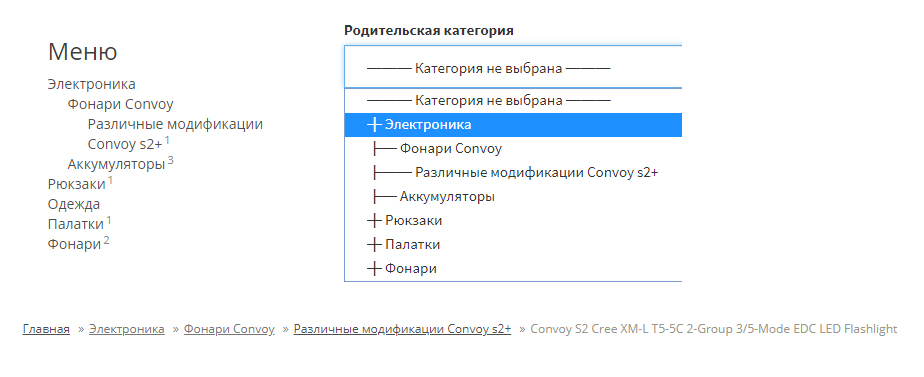The image size is (924, 377).
Task: Open Электроника in the left menu
Action: coord(91,84)
